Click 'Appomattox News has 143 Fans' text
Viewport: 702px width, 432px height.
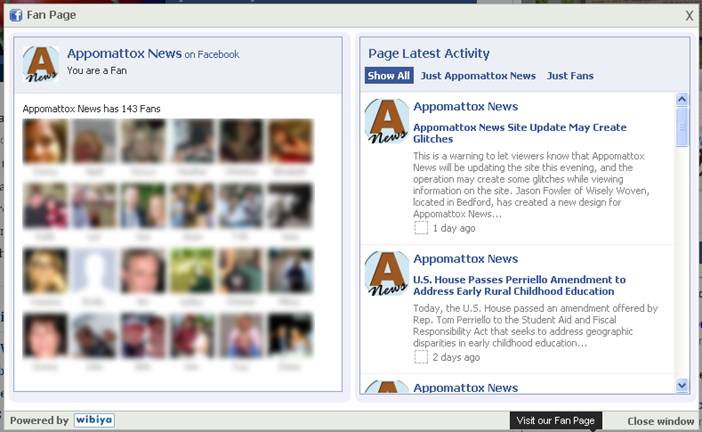pos(91,109)
